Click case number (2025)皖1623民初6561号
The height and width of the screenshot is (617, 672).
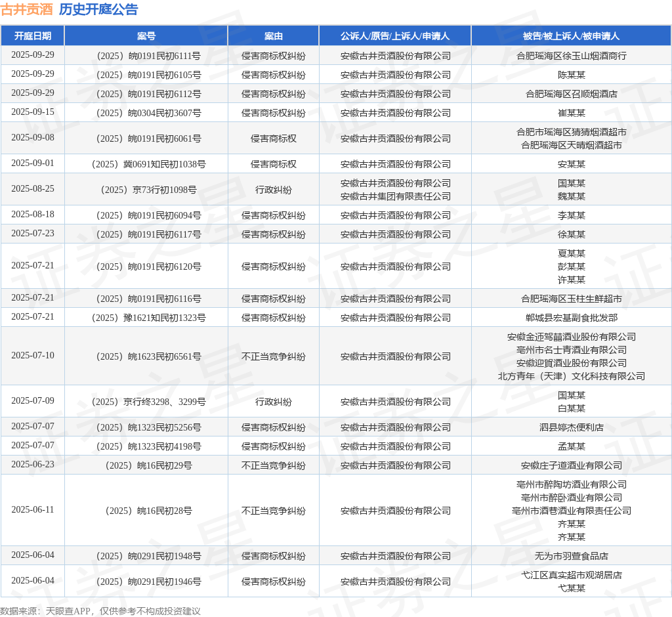click(x=149, y=356)
